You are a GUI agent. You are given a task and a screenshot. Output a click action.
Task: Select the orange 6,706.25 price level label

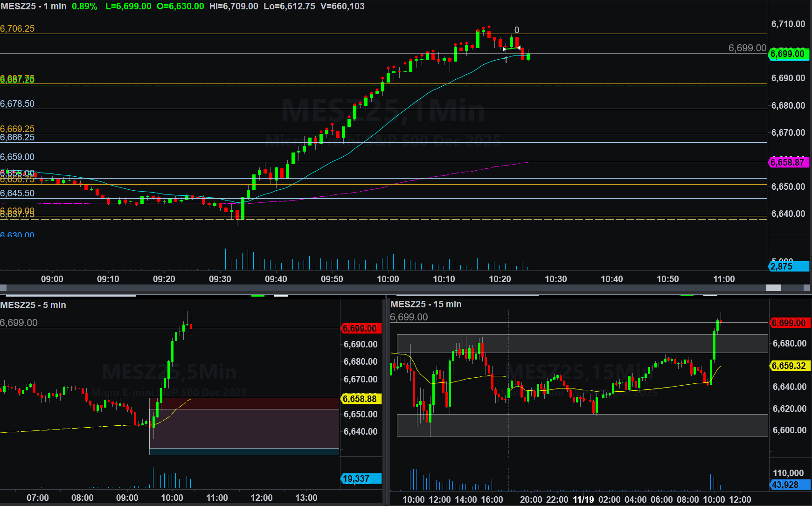click(17, 28)
